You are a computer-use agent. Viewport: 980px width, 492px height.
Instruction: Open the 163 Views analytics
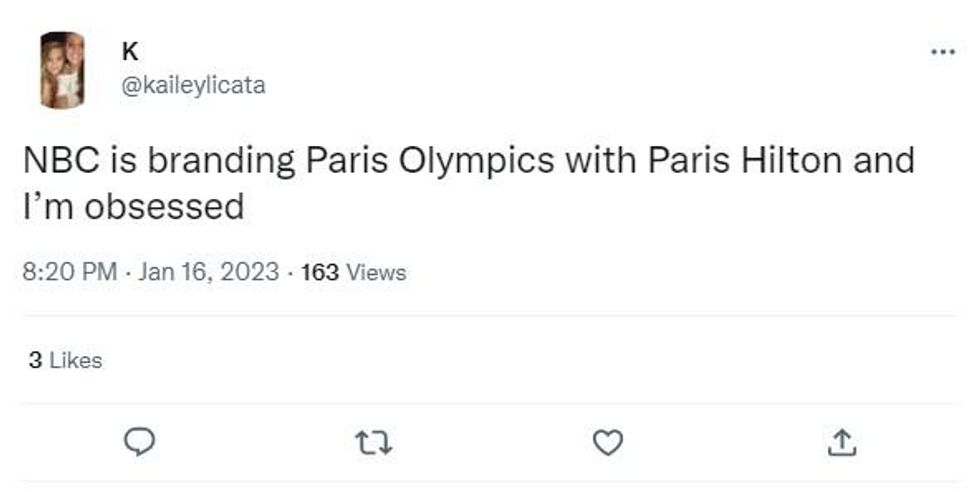(x=353, y=272)
